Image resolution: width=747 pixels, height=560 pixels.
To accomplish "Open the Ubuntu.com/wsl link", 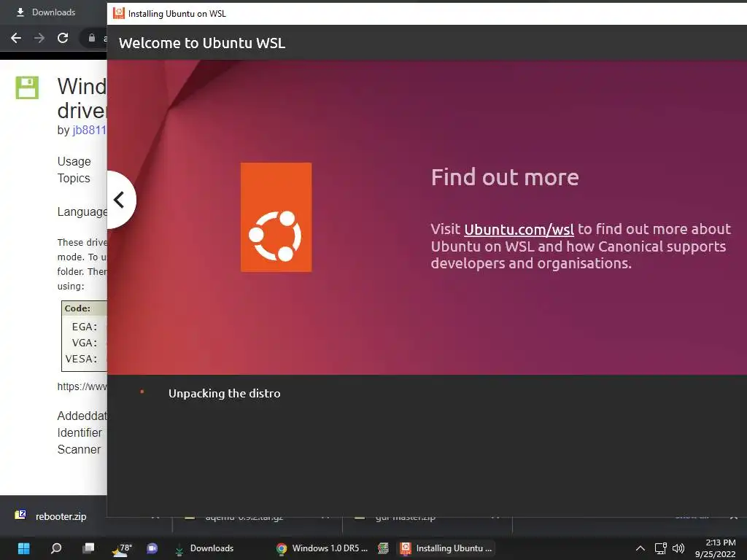I will point(519,230).
